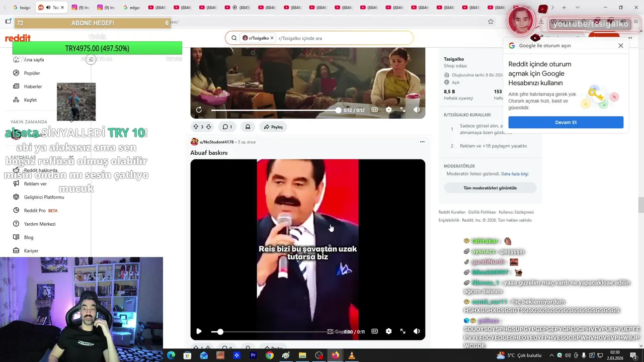Upvote the post with 3 votes
This screenshot has height=362, width=644.
tap(196, 127)
